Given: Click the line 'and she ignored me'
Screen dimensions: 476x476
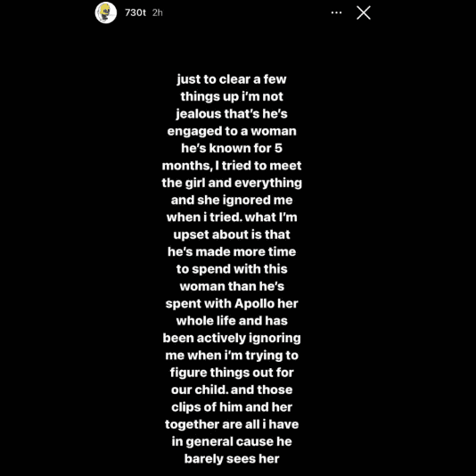Looking at the screenshot, I should pos(232,201).
